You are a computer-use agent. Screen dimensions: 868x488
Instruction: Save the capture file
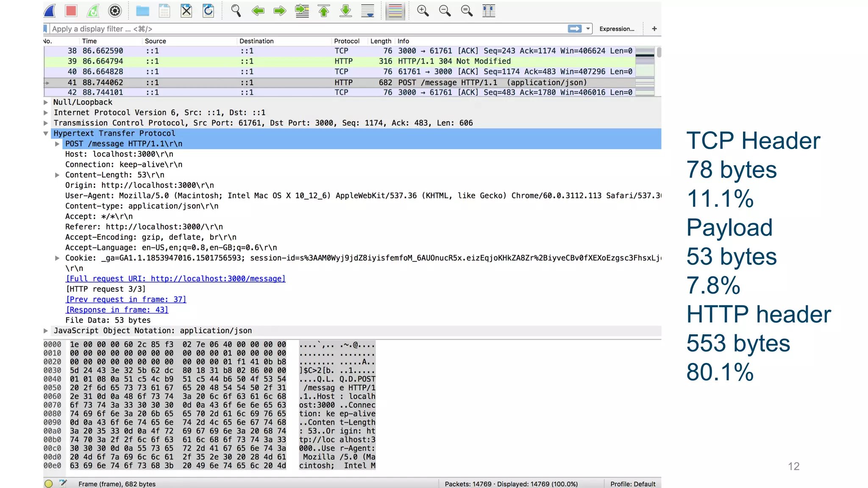coord(164,11)
